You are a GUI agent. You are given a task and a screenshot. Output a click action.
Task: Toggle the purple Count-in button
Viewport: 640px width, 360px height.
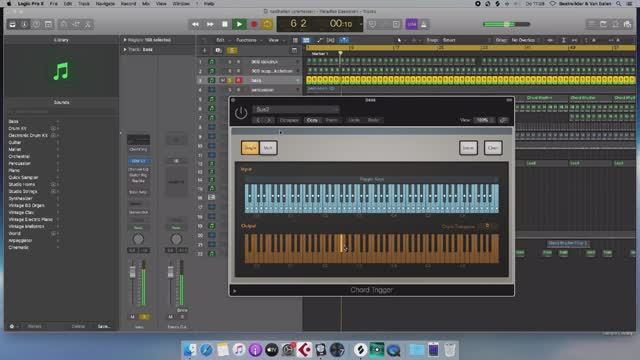point(411,24)
